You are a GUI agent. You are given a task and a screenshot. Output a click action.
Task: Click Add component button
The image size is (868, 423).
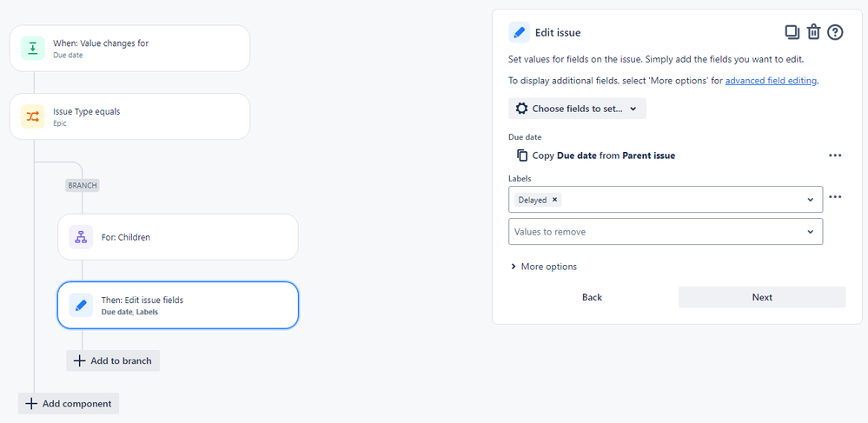(69, 404)
